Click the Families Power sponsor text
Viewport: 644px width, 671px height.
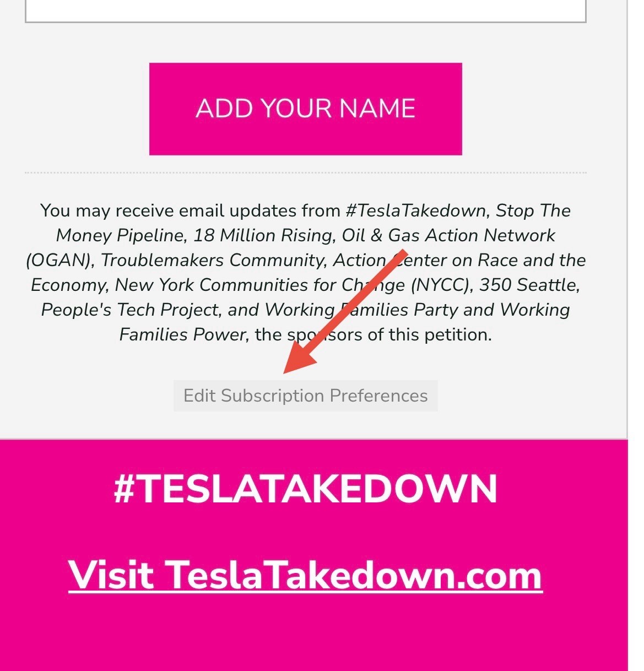(x=183, y=334)
